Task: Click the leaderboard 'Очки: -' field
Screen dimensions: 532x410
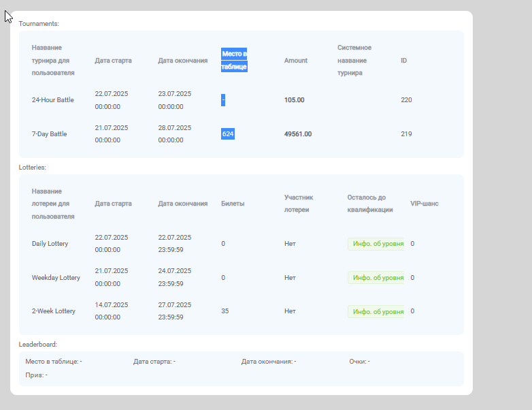Action: click(x=360, y=362)
